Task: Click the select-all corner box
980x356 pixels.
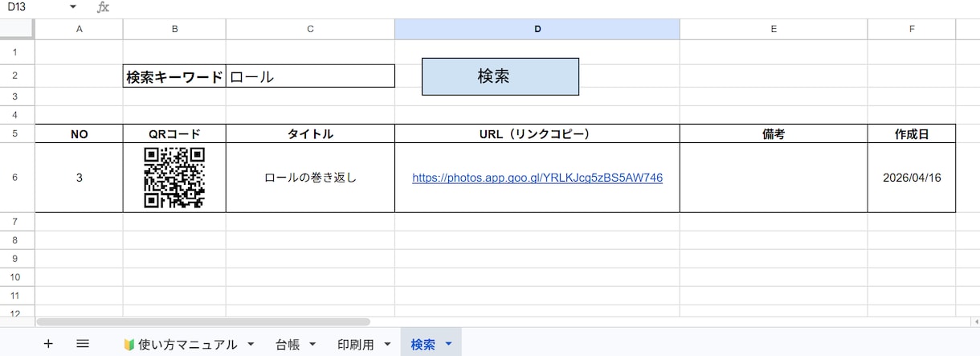Action: point(17,29)
